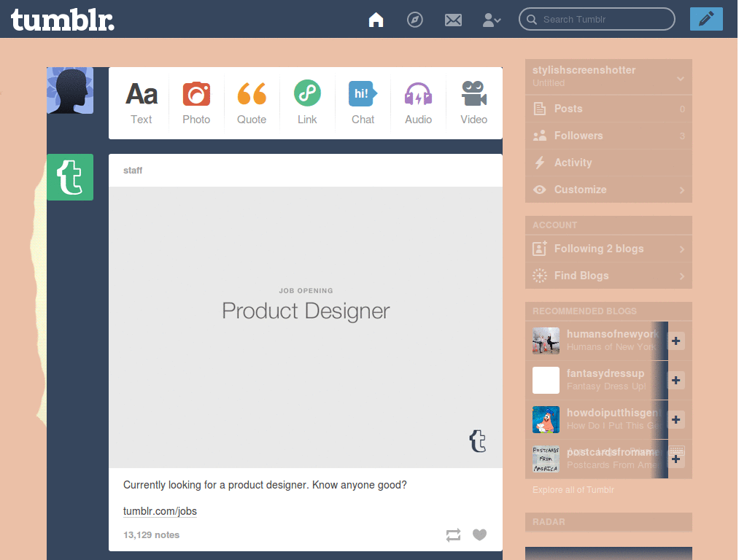This screenshot has width=747, height=560.
Task: Create an Audio post
Action: [418, 103]
